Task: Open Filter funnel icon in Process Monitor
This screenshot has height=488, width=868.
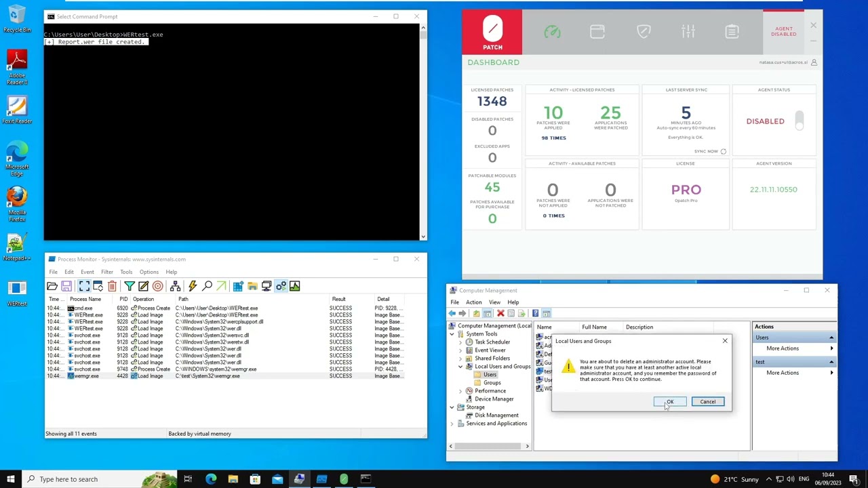Action: click(130, 286)
